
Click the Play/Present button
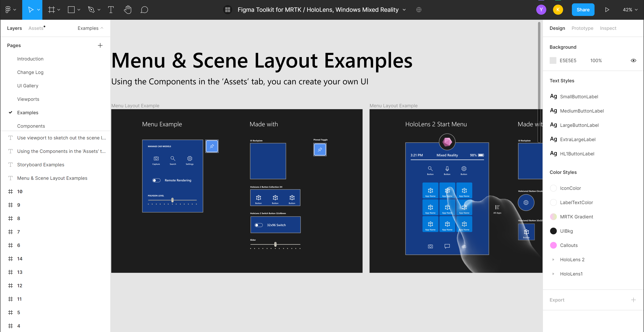pyautogui.click(x=607, y=10)
